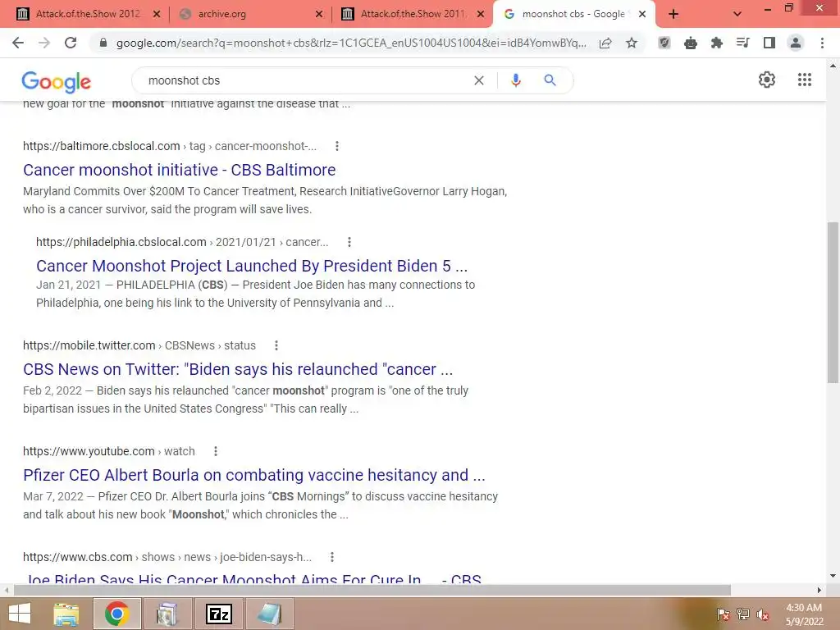Open options for the mobile.twitter.com result
Viewport: 840px width, 630px height.
pyautogui.click(x=276, y=345)
